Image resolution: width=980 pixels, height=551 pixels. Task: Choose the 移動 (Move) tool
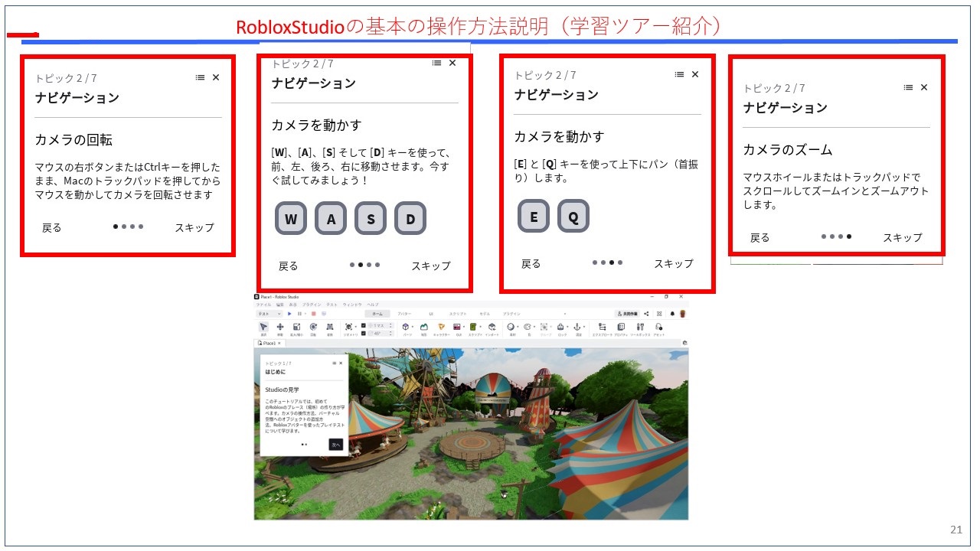pyautogui.click(x=280, y=328)
